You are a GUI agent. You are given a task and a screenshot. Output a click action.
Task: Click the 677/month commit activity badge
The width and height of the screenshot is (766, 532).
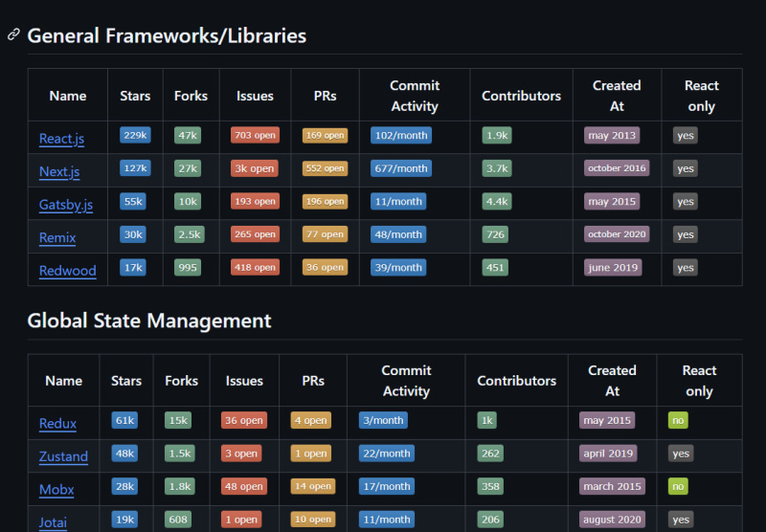401,168
